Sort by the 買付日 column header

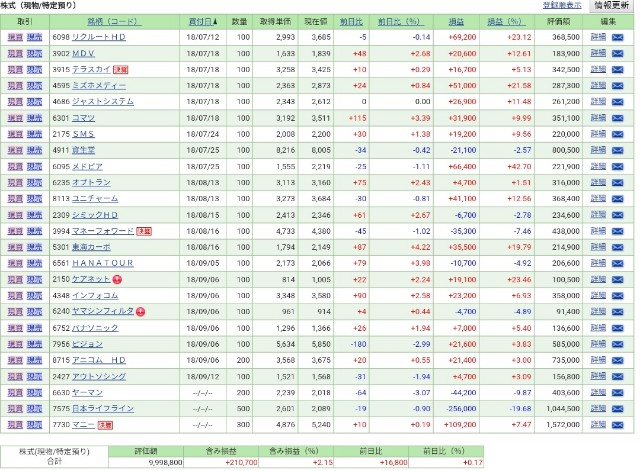coord(203,22)
